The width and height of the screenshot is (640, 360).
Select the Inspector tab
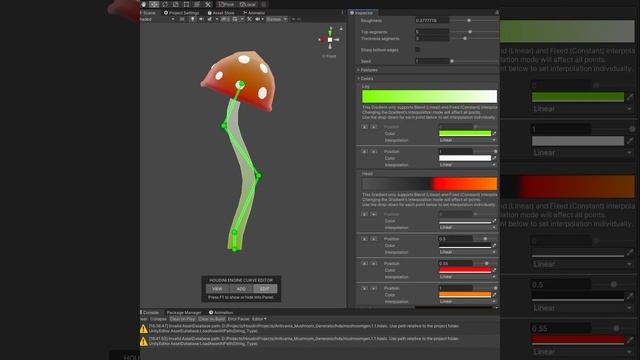(x=362, y=13)
